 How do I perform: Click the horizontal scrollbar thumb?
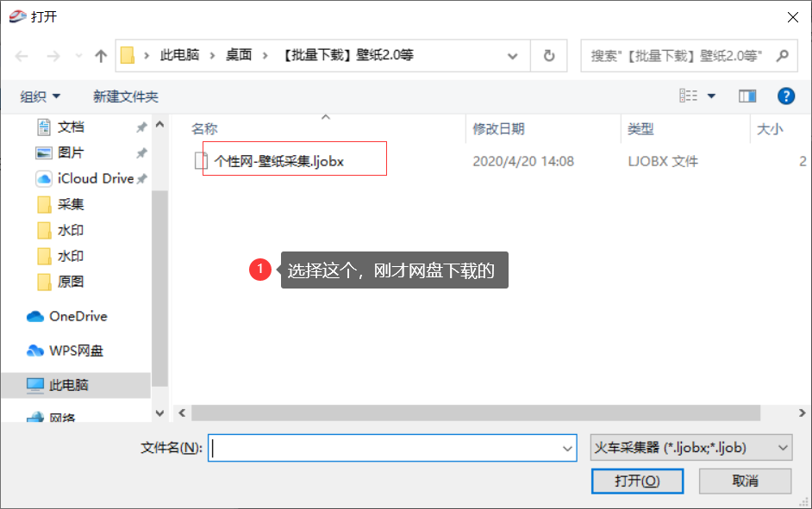476,413
